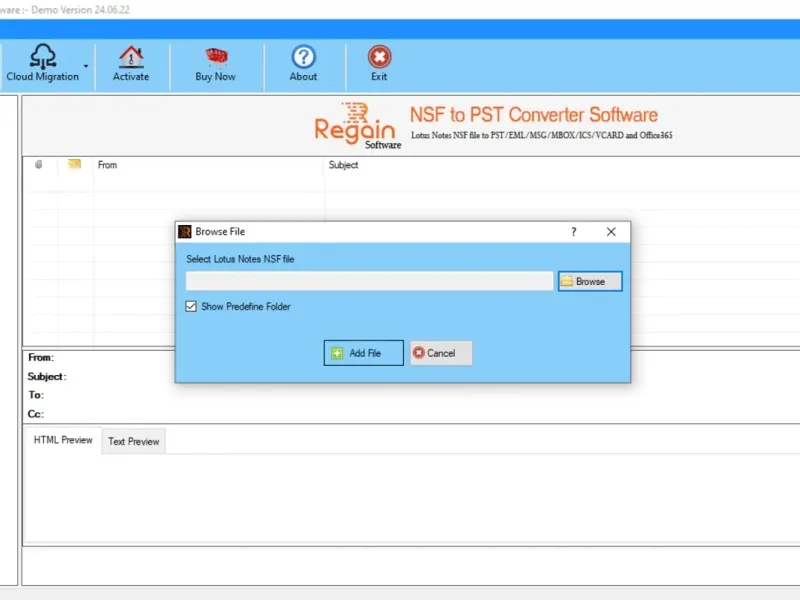Click the Browse File dialog title icon

185,232
